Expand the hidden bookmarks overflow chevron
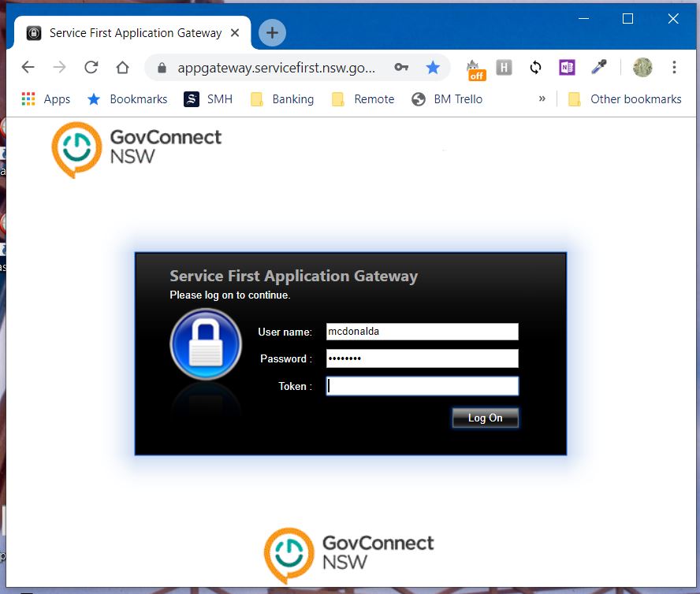 [542, 99]
